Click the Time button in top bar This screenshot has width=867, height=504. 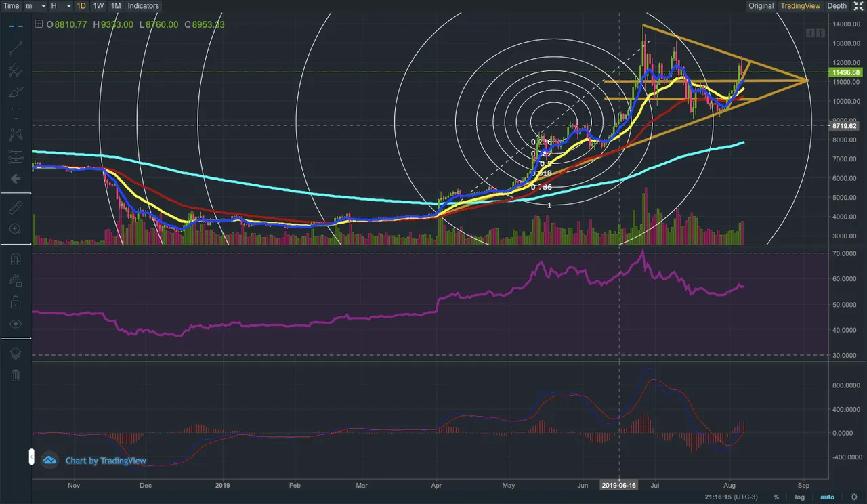click(11, 6)
